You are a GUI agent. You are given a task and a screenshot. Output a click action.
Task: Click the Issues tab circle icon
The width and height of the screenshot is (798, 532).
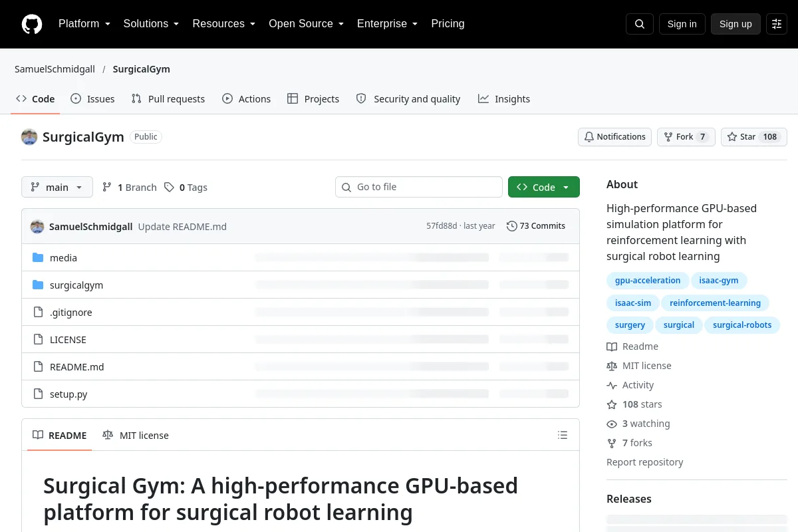click(76, 98)
